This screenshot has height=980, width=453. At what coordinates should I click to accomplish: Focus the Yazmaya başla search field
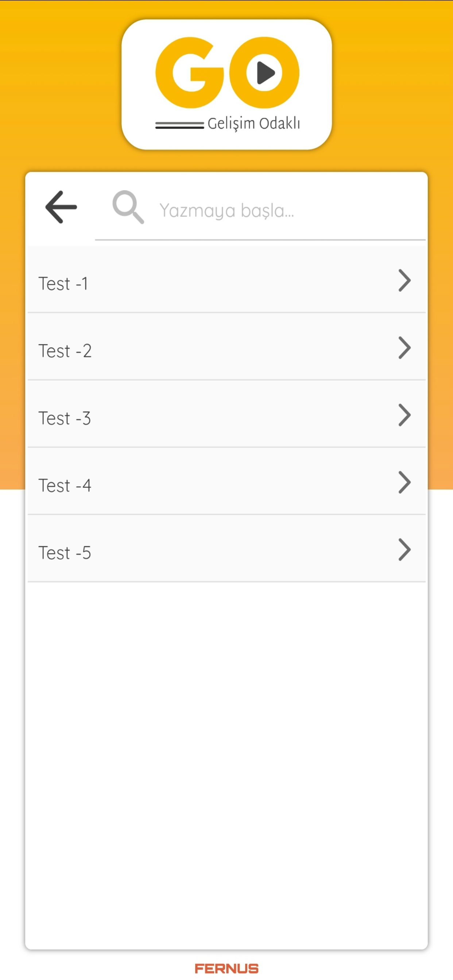pos(260,210)
